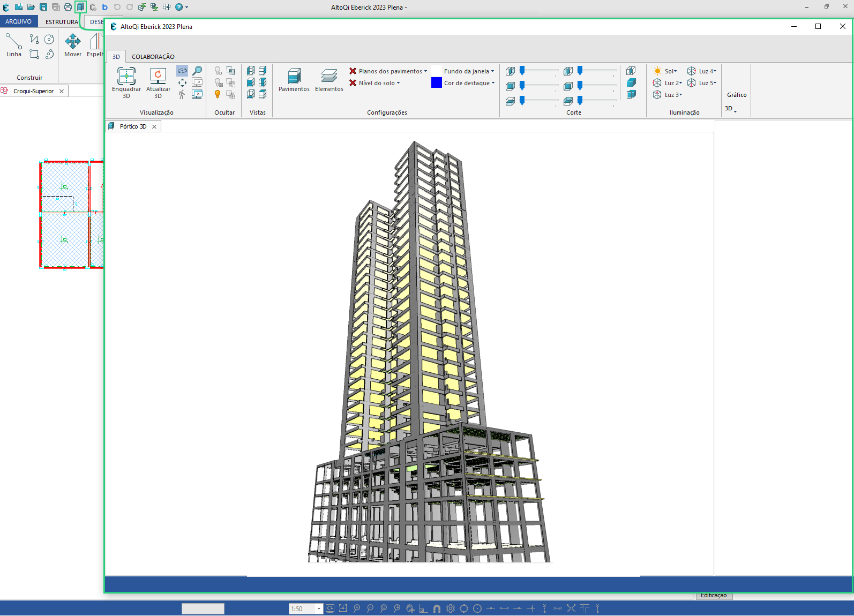The image size is (854, 616).
Task: Open the Elementos configuration
Action: 329,80
